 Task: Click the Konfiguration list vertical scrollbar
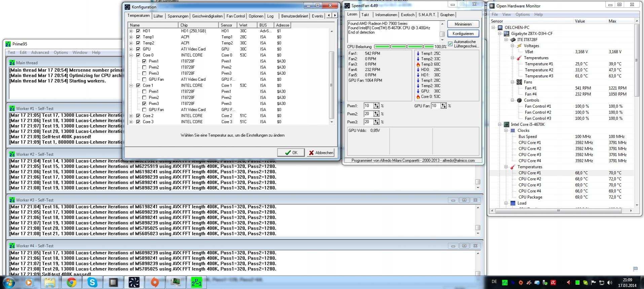332,77
